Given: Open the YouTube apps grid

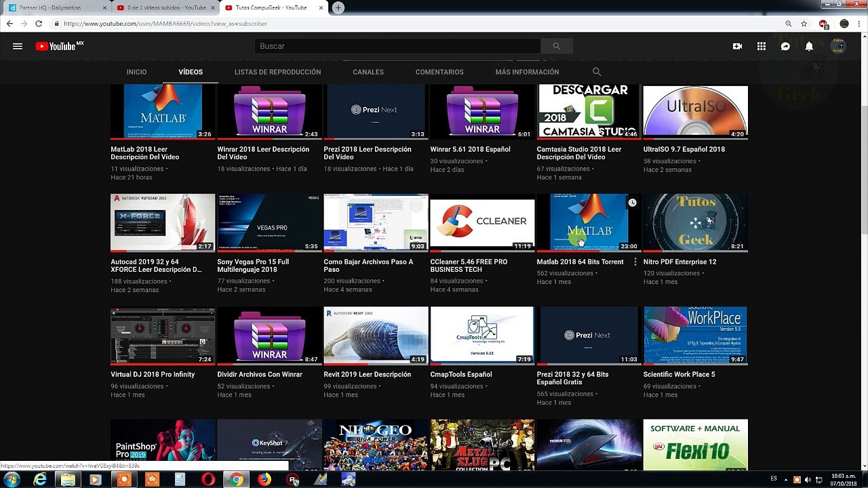Looking at the screenshot, I should pos(762,46).
